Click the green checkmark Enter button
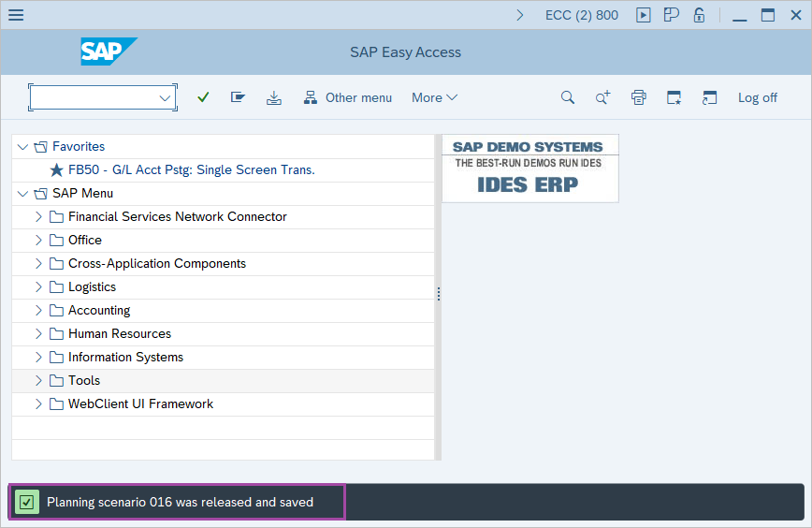The height and width of the screenshot is (528, 812). click(203, 97)
